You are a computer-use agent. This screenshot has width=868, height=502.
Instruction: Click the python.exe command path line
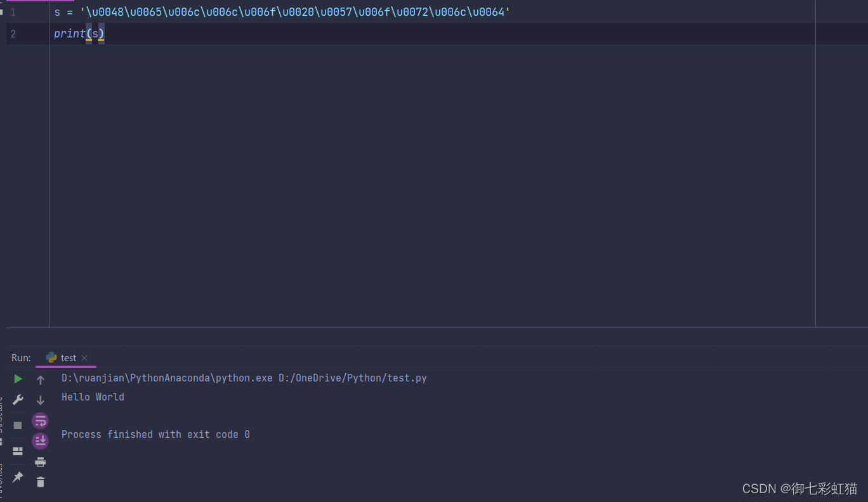244,378
